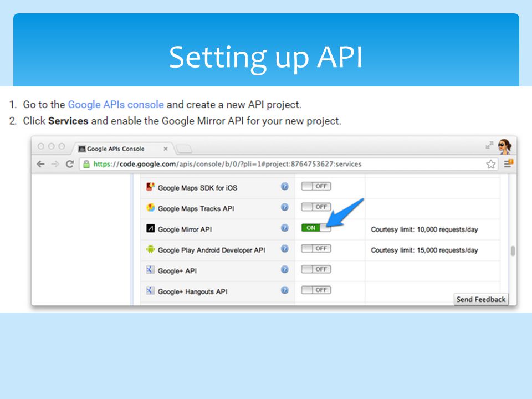Click the Google+ API icon
Image resolution: width=532 pixels, height=399 pixels.
150,270
